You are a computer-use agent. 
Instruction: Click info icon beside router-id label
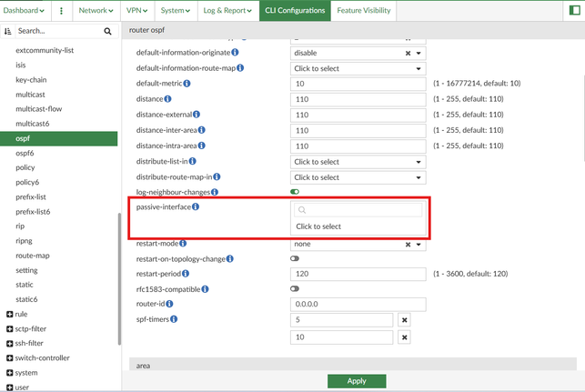[169, 304]
